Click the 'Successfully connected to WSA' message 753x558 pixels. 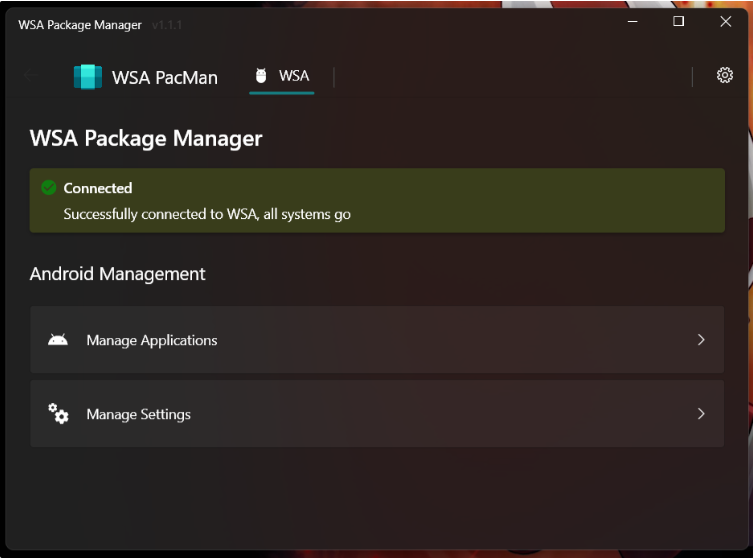(x=207, y=214)
